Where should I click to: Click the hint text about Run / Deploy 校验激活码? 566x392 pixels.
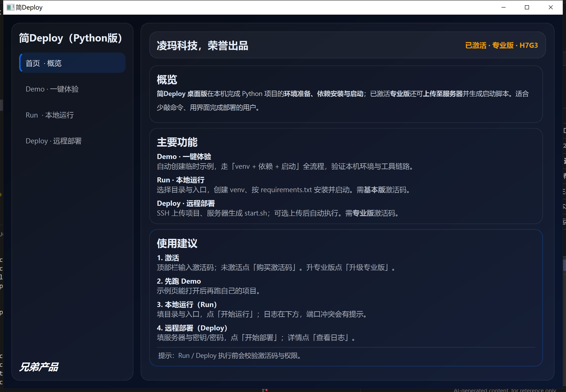(x=229, y=355)
